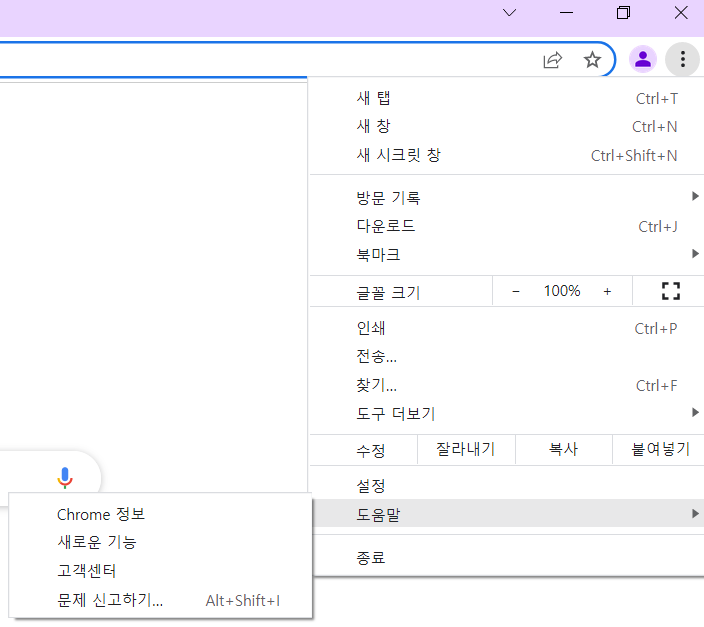
Task: Expand the 도움말 help submenu
Action: (x=507, y=514)
